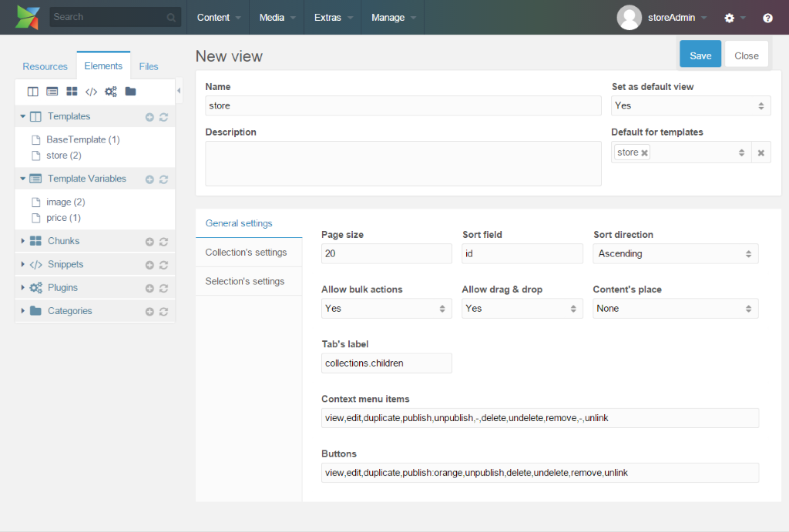Image resolution: width=789 pixels, height=532 pixels.
Task: Open the Default for templates dropdown arrow
Action: click(741, 152)
